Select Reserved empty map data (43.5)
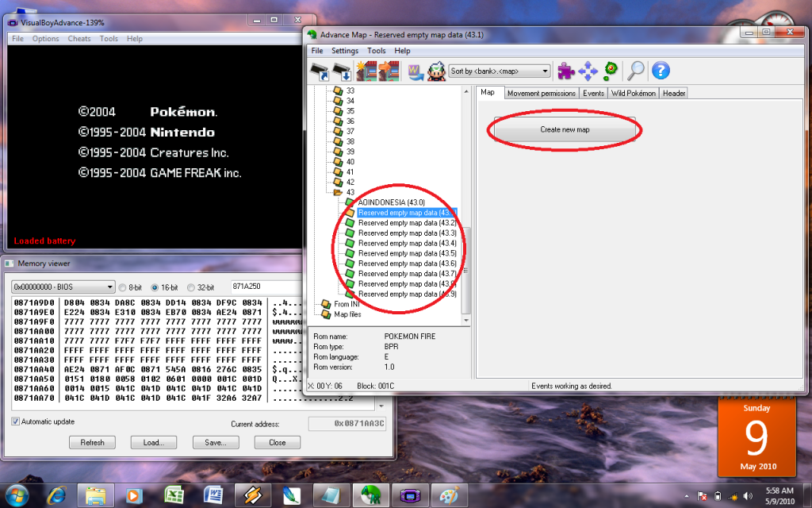 [x=407, y=253]
